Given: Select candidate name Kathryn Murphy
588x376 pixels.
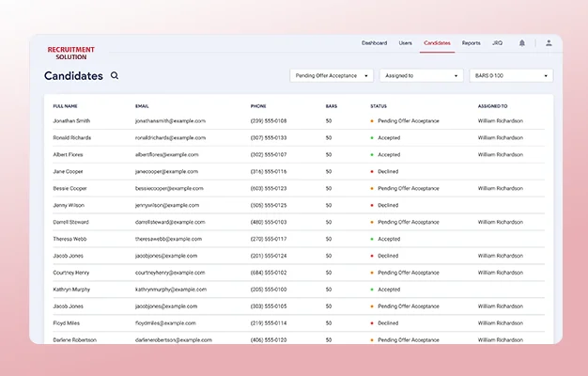Looking at the screenshot, I should pos(71,290).
